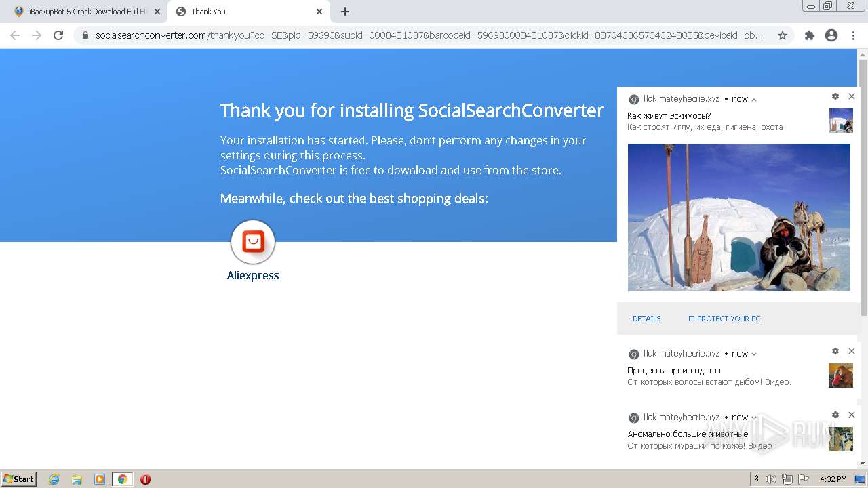Expand the Процессы производства notification
Viewport: 868px width, 488px height.
coord(754,354)
